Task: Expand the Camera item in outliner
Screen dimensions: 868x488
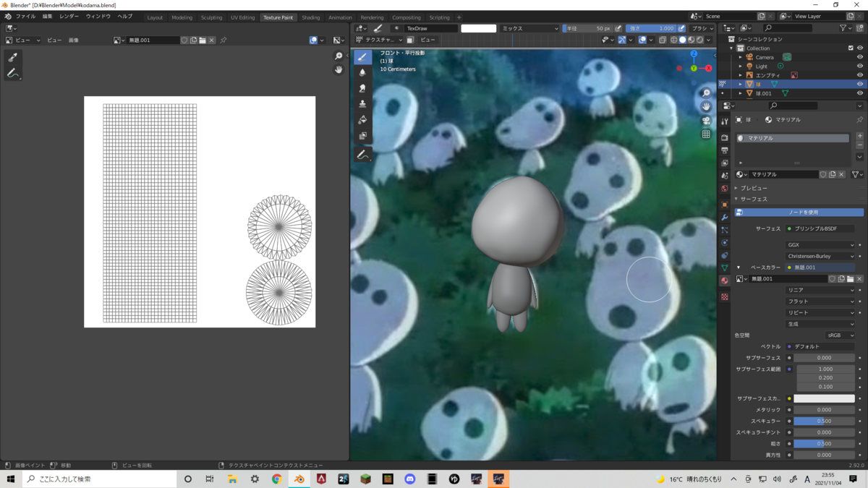Action: [x=741, y=57]
